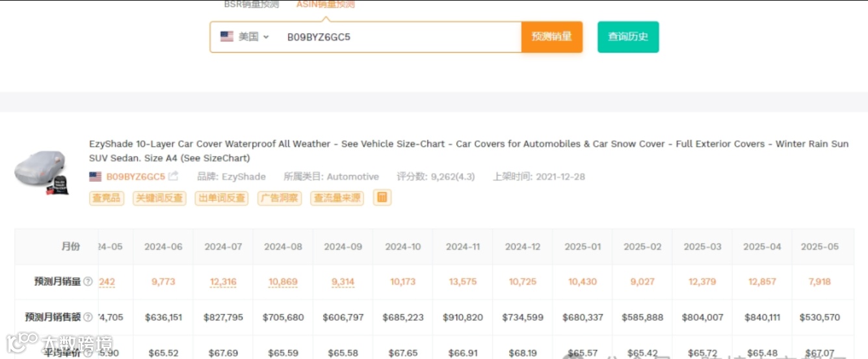Click average price cell $68.19
Viewport: 868px width, 359px height.
coord(522,353)
